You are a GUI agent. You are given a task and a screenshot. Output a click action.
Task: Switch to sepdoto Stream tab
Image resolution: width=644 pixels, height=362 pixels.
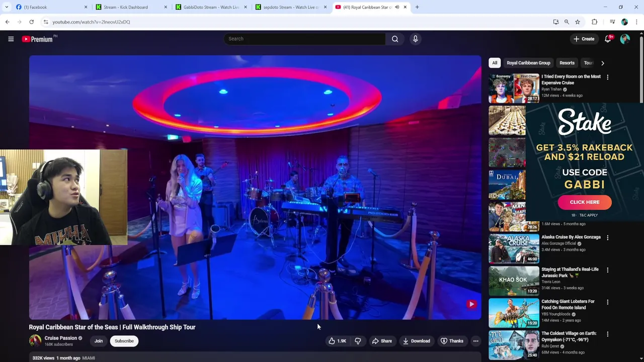click(290, 7)
